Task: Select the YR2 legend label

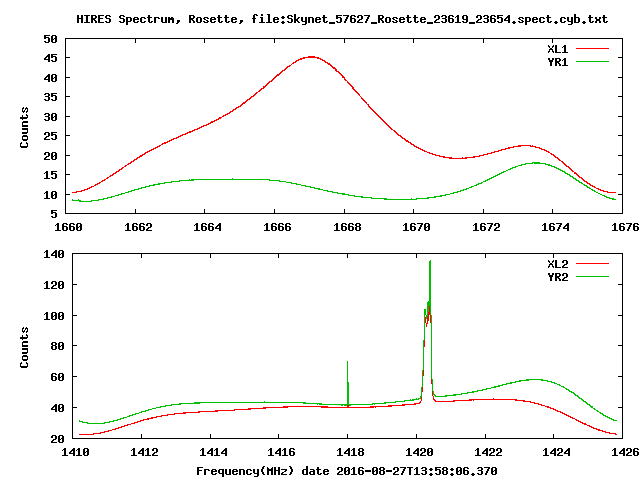Action: click(x=558, y=277)
